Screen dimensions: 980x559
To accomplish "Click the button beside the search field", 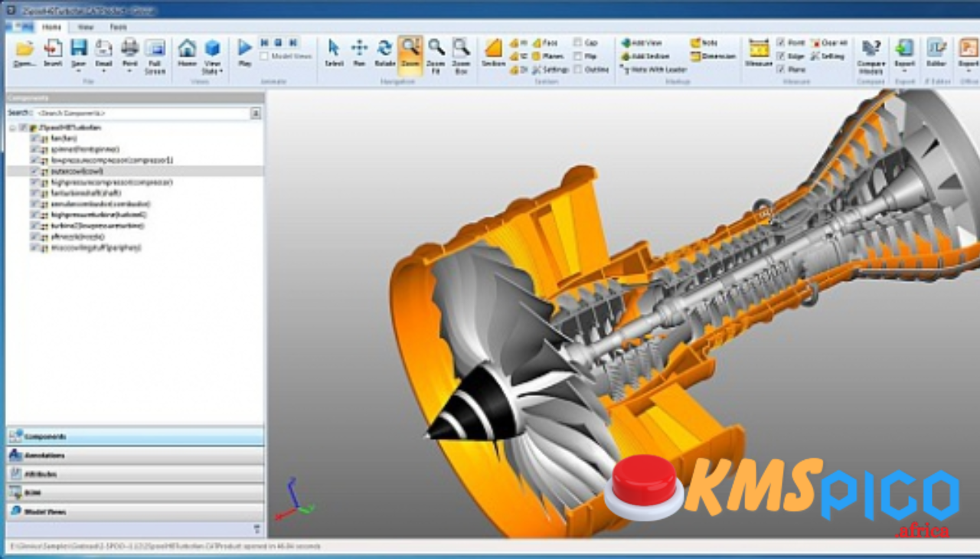I will tap(256, 113).
